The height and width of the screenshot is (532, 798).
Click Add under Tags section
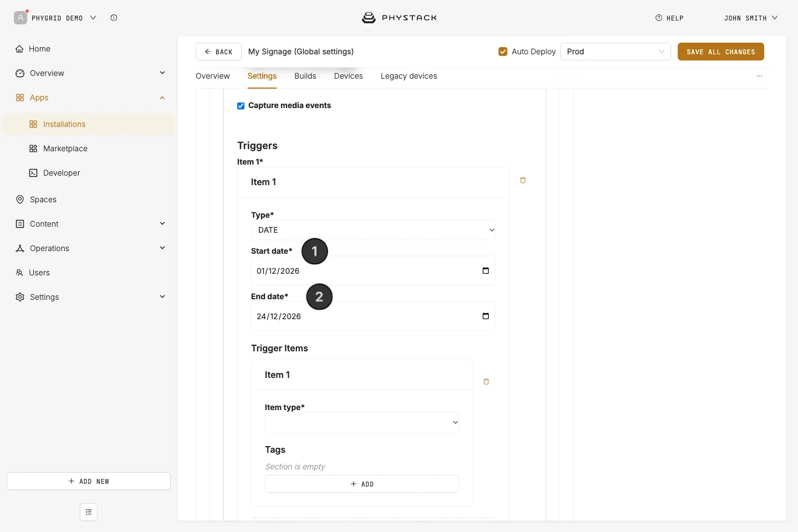coord(362,484)
